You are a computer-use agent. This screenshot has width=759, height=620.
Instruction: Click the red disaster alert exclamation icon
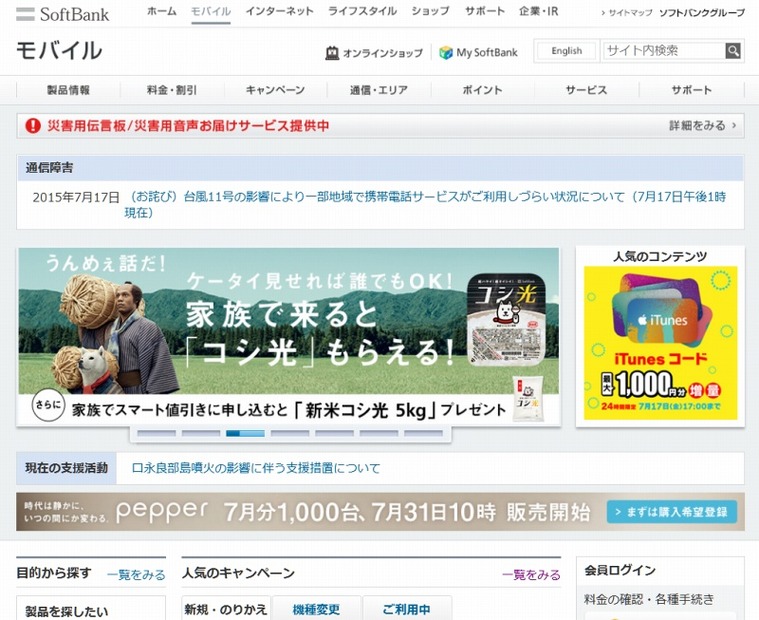[x=33, y=126]
